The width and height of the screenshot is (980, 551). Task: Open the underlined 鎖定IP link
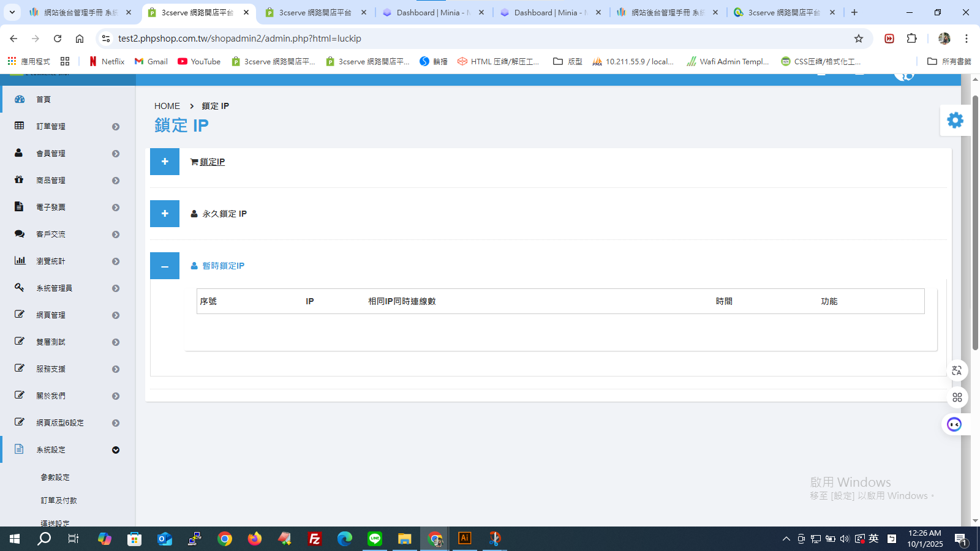213,162
